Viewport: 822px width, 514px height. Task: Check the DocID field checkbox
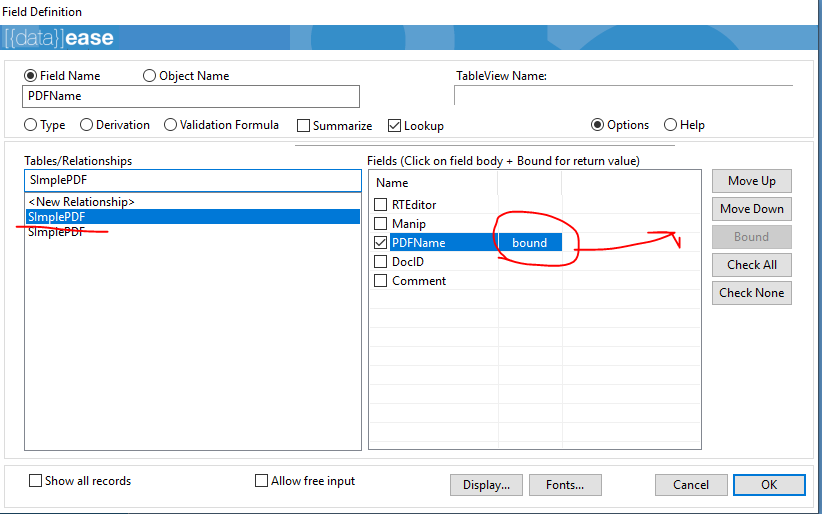point(381,261)
